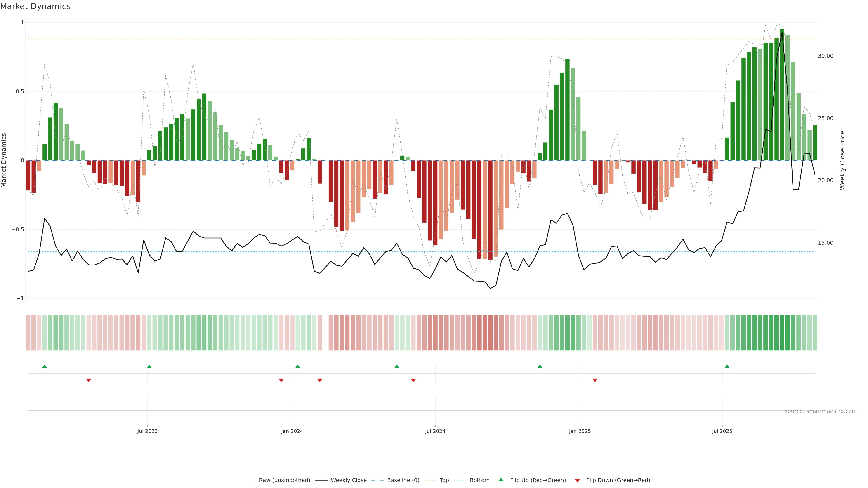This screenshot has height=488, width=868.
Task: Click the Market Dynamics chart title
Action: [x=35, y=6]
